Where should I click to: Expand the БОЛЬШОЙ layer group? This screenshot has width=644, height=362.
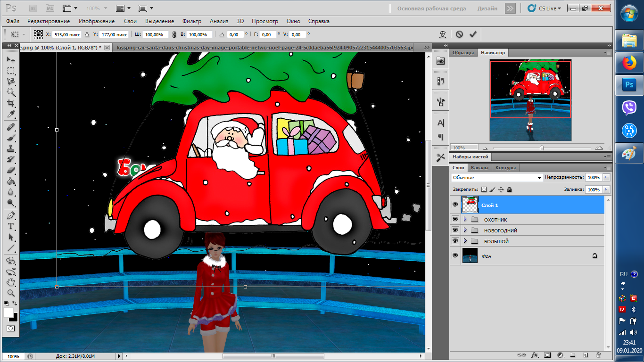[x=465, y=241]
